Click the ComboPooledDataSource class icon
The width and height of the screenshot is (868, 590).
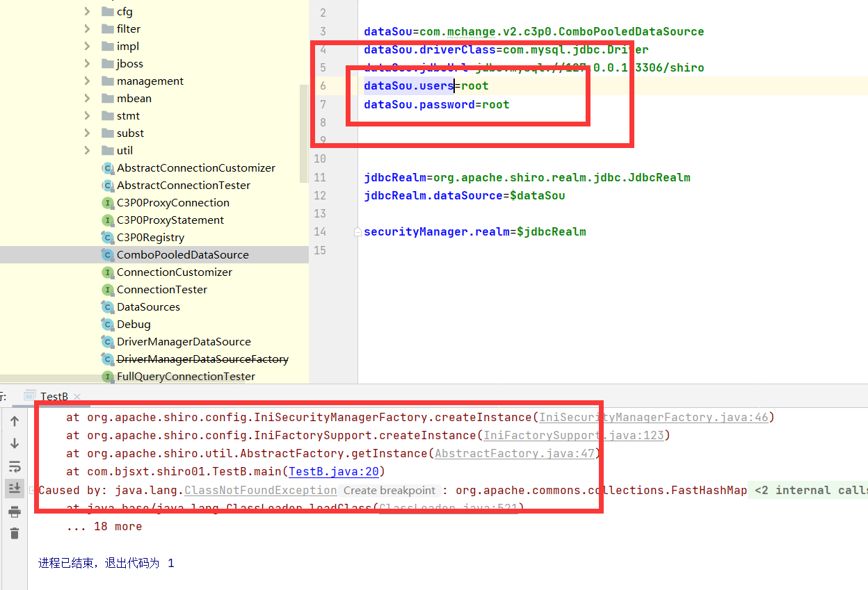pyautogui.click(x=107, y=254)
